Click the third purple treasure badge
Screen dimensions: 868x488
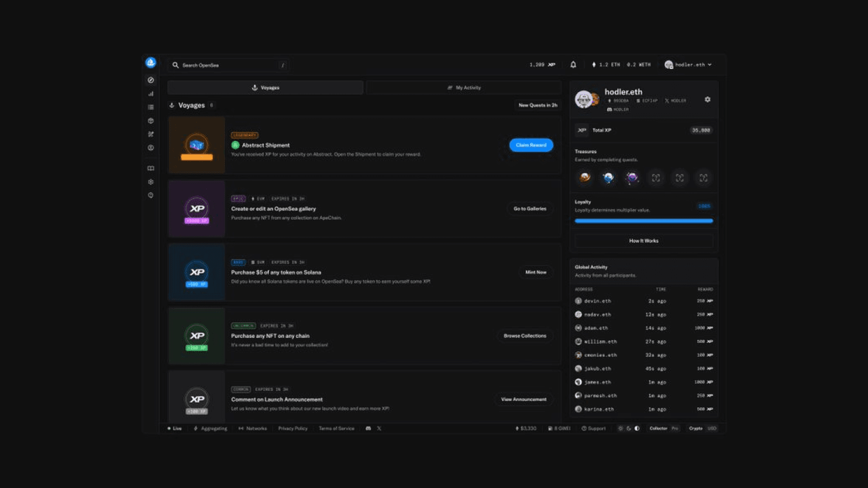(632, 177)
